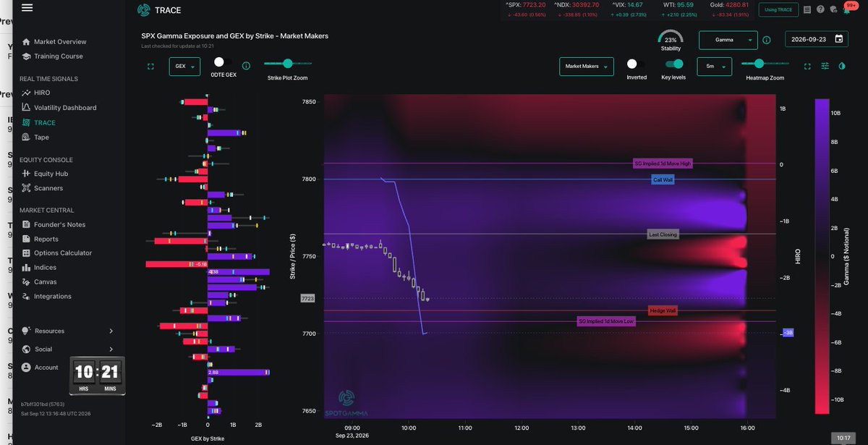Click the Stability 23% gauge
Screen dimensions: 868x445
click(671, 40)
